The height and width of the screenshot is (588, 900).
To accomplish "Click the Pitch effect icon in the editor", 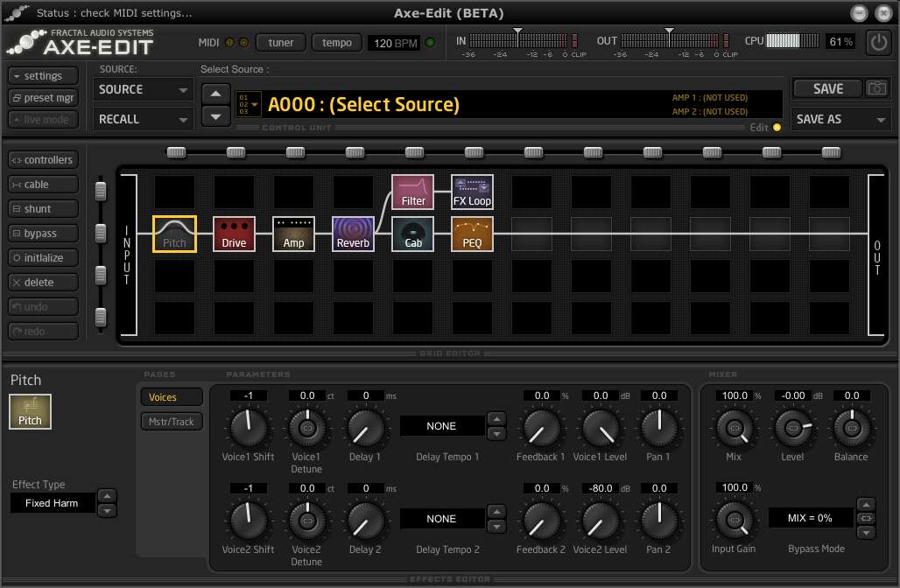I will click(30, 411).
